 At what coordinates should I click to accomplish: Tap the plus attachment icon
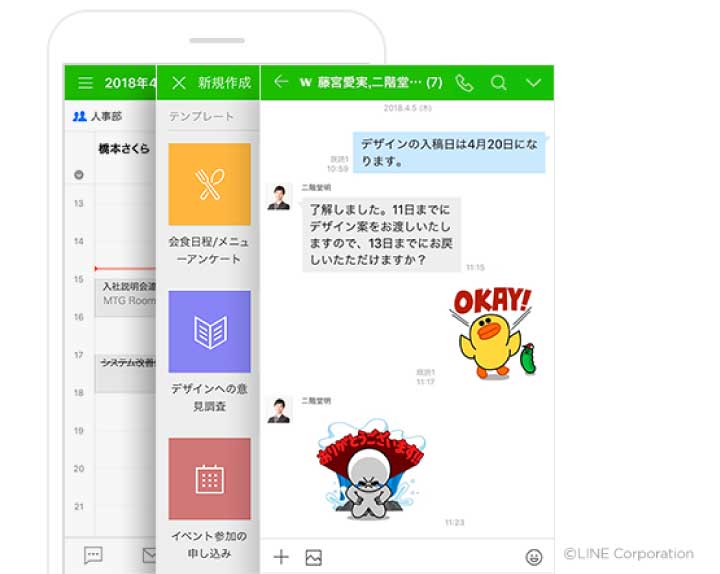281,557
